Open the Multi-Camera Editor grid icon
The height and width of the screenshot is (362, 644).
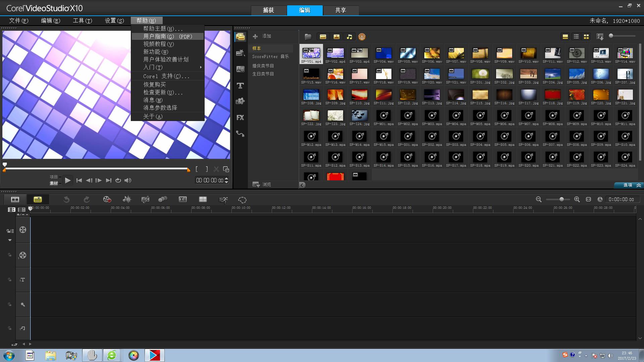pos(203,199)
